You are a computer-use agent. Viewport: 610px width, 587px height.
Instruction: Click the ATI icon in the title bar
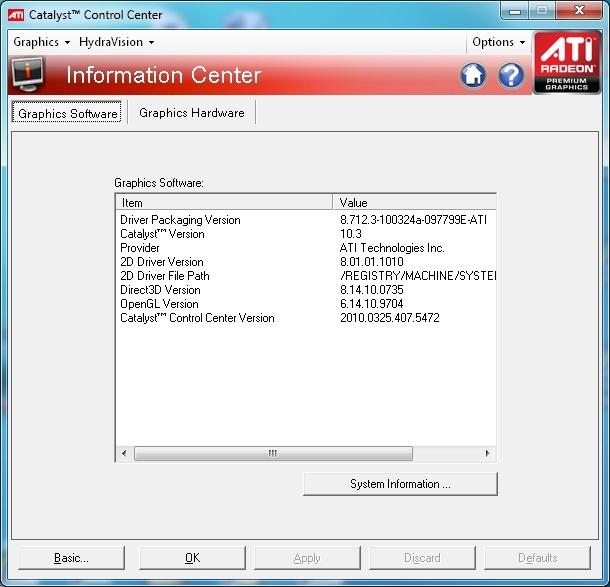click(x=16, y=15)
